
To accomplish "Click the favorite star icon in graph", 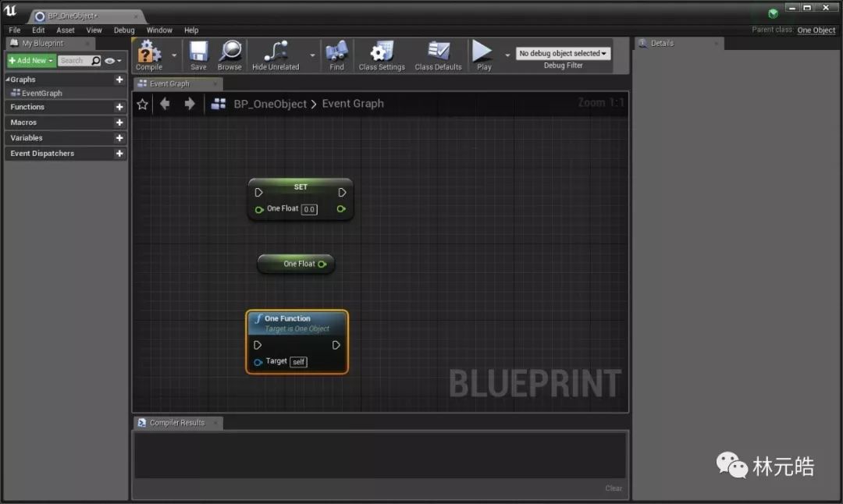I will pos(142,104).
